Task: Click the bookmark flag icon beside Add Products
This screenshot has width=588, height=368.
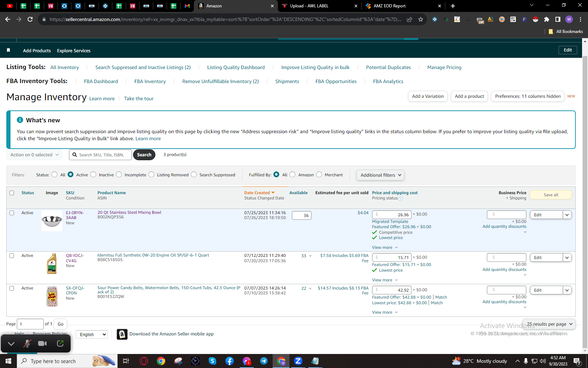Action: coord(8,50)
